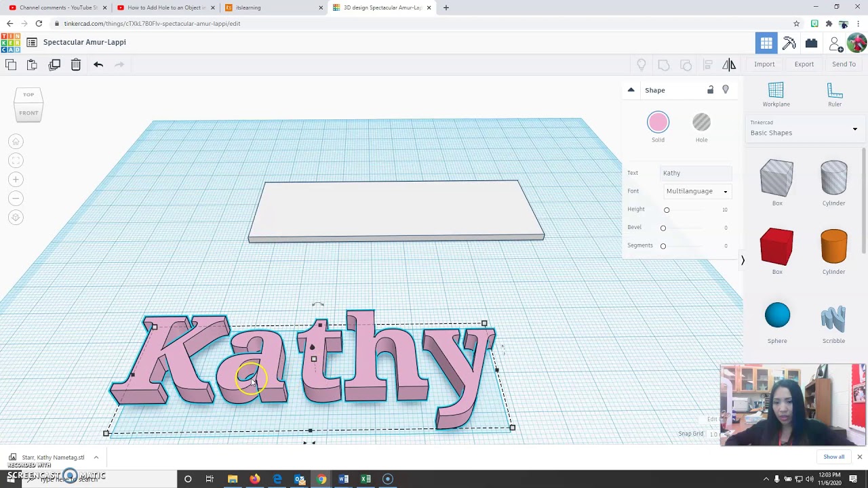The height and width of the screenshot is (488, 868).
Task: Open the Bricks view icon
Action: click(x=811, y=43)
